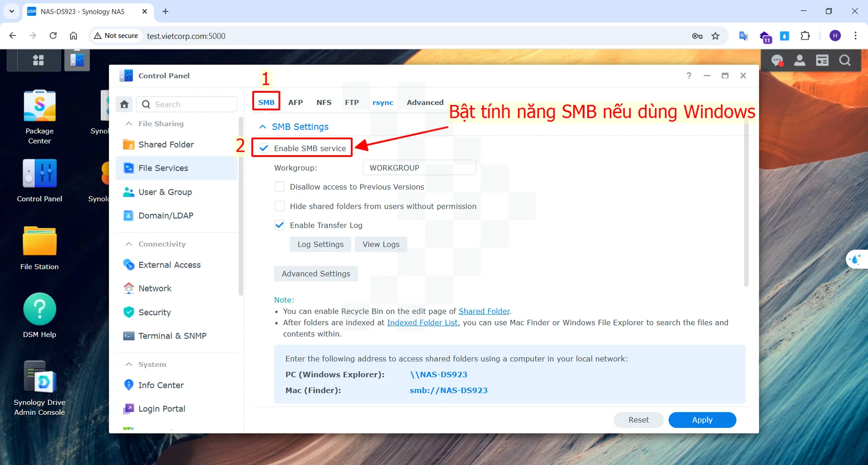Click sidebar vertical scrollbar

click(x=241, y=206)
